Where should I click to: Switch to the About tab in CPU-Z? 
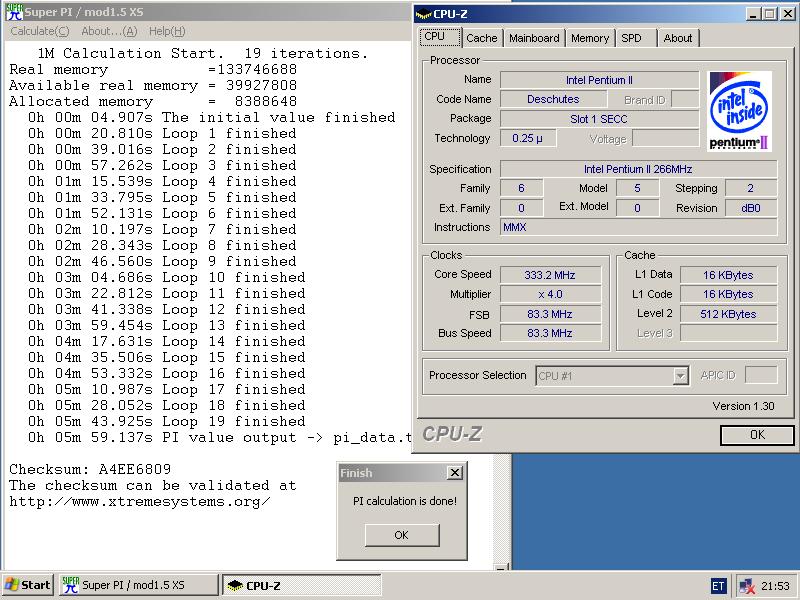click(x=678, y=38)
